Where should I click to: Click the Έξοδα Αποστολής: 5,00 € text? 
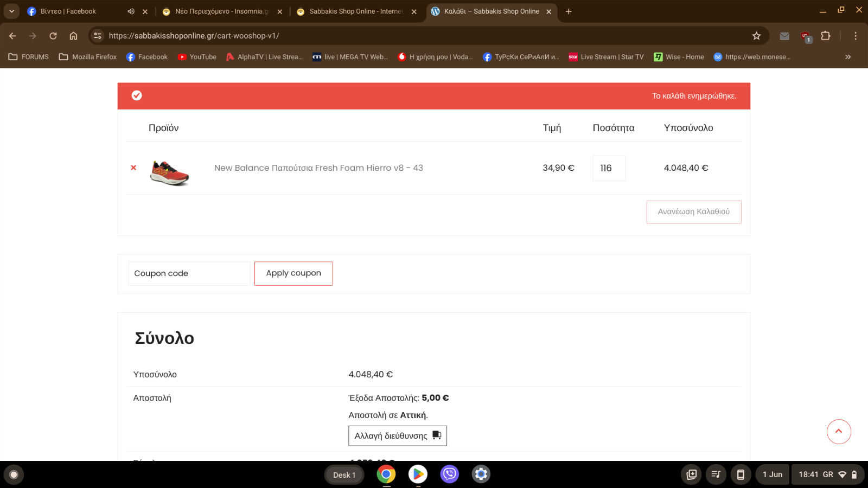point(399,398)
